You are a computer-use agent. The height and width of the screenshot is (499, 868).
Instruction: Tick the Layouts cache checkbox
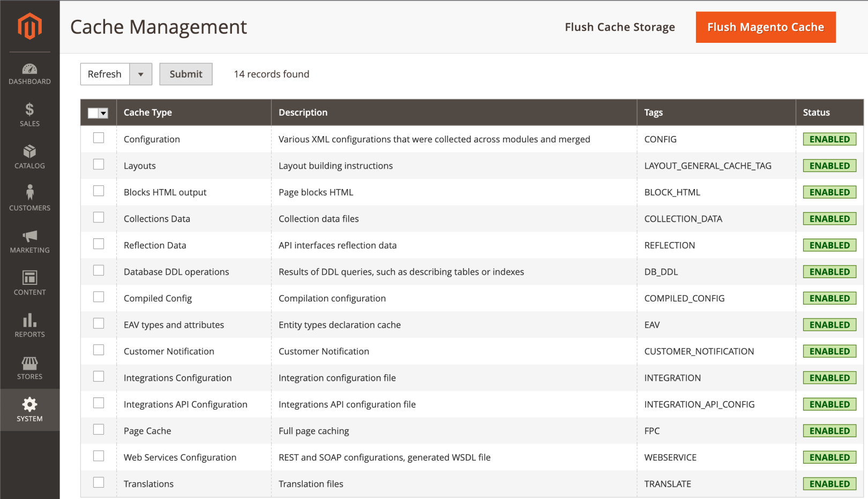point(99,164)
